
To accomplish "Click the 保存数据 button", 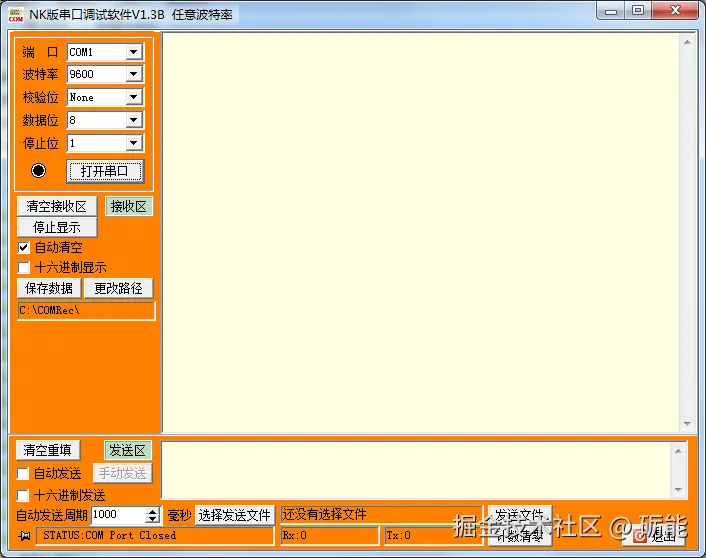I will pyautogui.click(x=49, y=288).
